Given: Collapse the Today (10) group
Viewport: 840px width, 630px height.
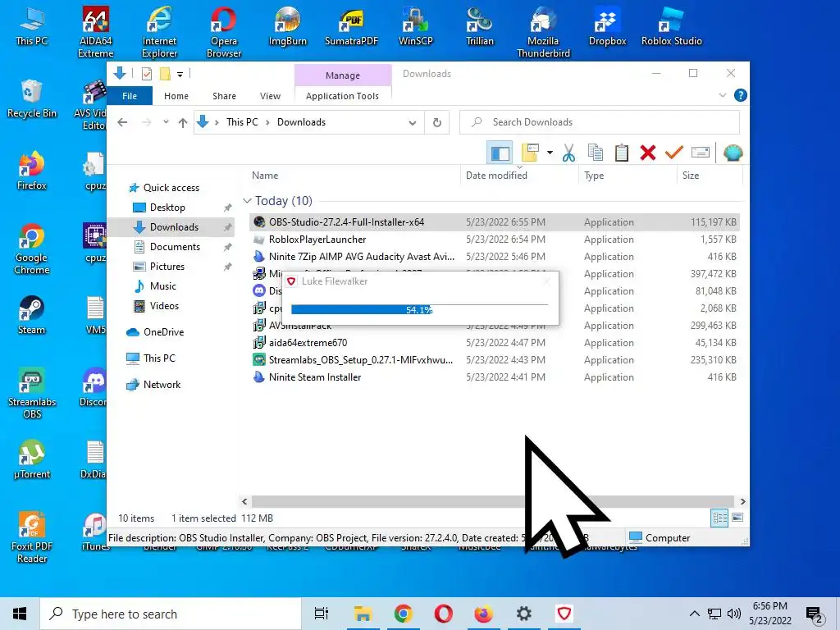Looking at the screenshot, I should pos(247,201).
